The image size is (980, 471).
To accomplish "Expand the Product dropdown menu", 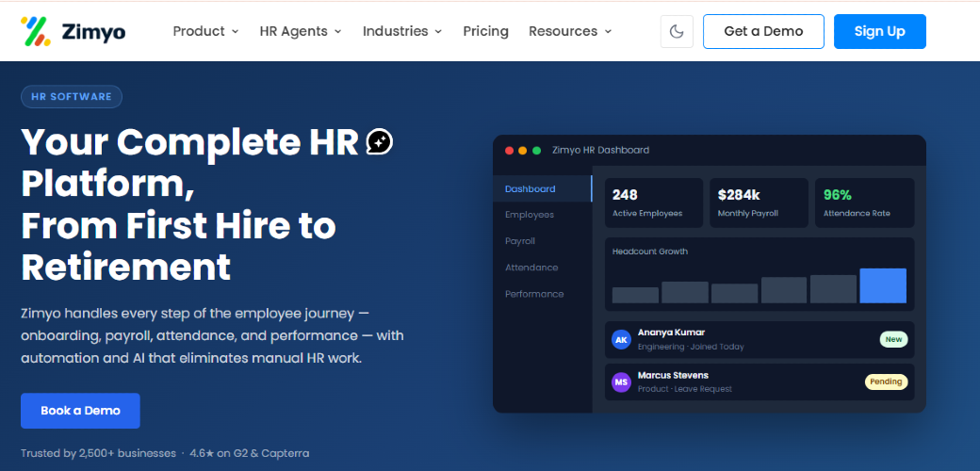I will point(205,31).
